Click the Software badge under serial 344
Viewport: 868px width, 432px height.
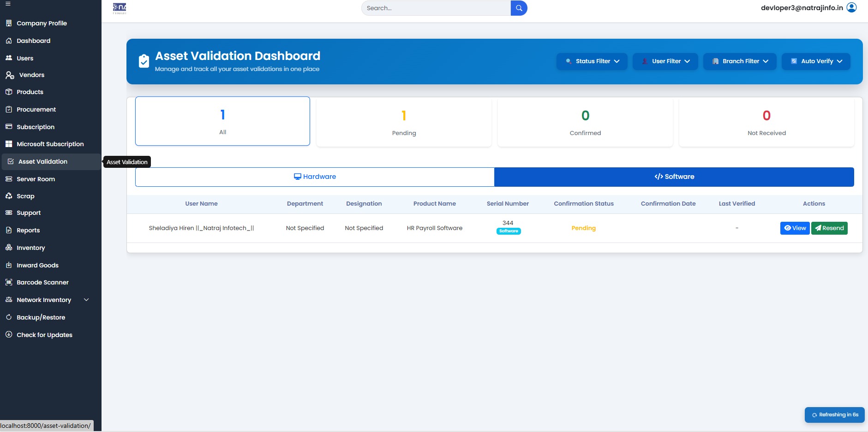point(509,231)
